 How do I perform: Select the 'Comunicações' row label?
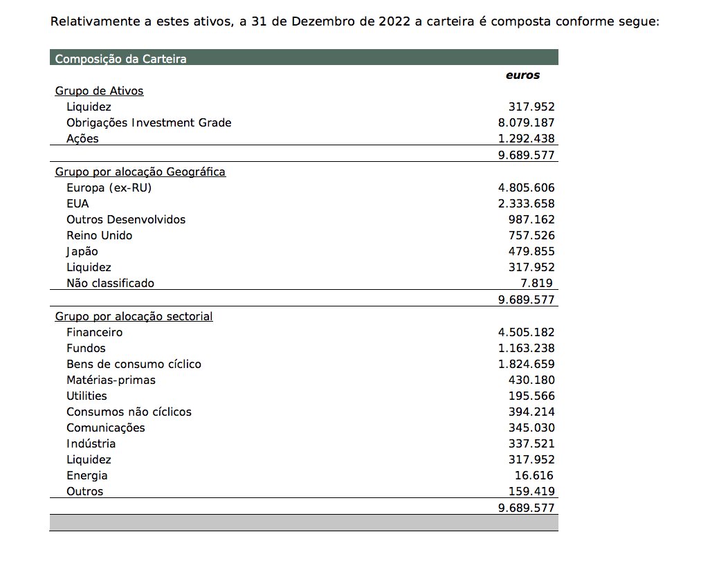(x=106, y=428)
